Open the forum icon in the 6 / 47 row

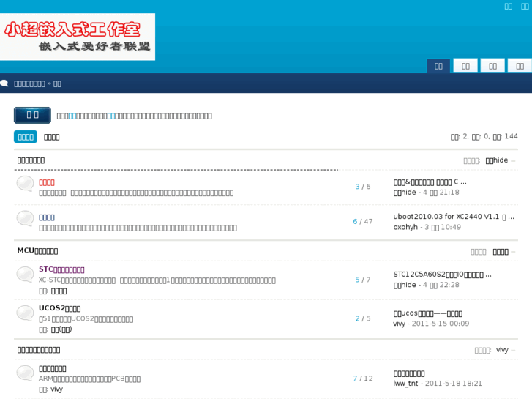(x=25, y=218)
